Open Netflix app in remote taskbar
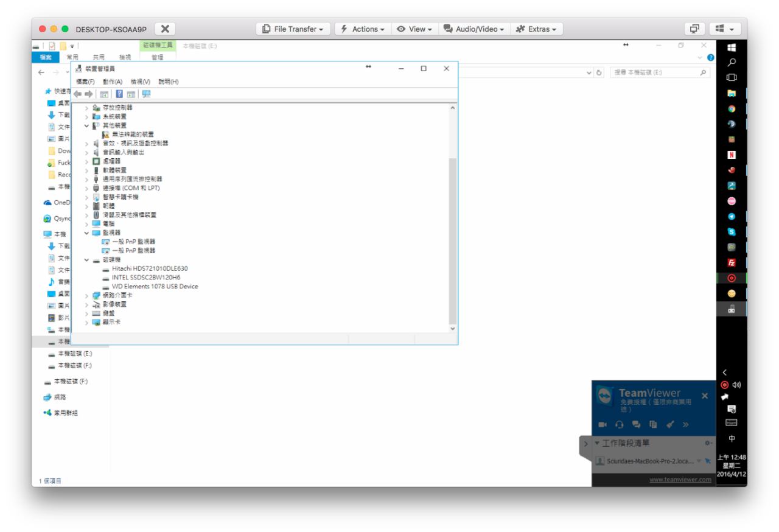Screen dimensions: 779x532 pyautogui.click(x=732, y=154)
